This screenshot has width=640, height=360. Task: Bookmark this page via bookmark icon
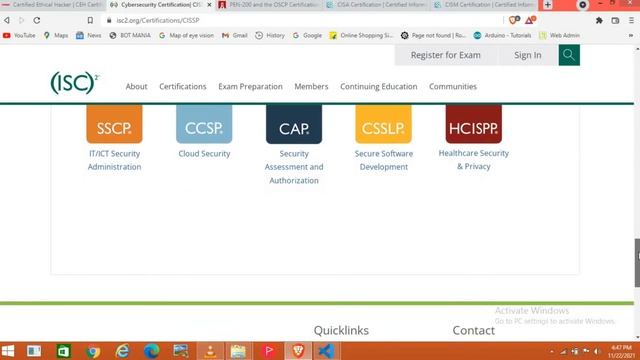tap(90, 20)
